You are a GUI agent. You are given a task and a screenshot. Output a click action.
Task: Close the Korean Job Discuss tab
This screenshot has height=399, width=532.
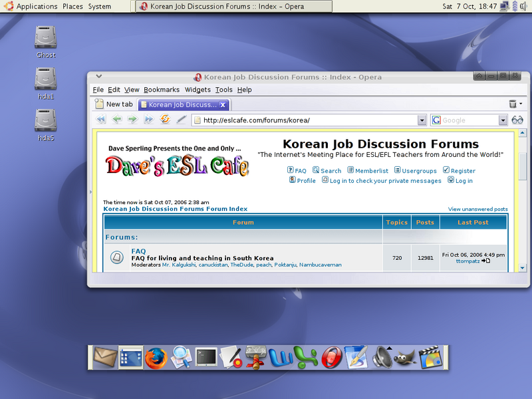pos(223,105)
